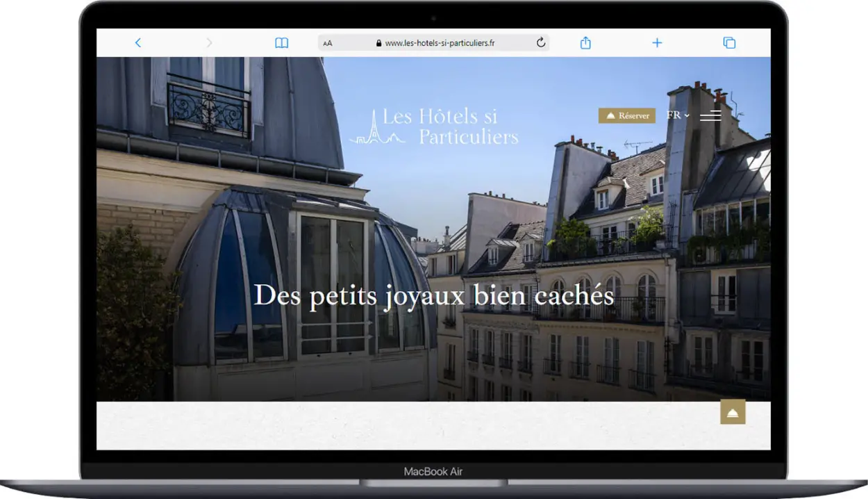The width and height of the screenshot is (868, 499).
Task: Go back with Safari's back arrow
Action: [x=137, y=43]
